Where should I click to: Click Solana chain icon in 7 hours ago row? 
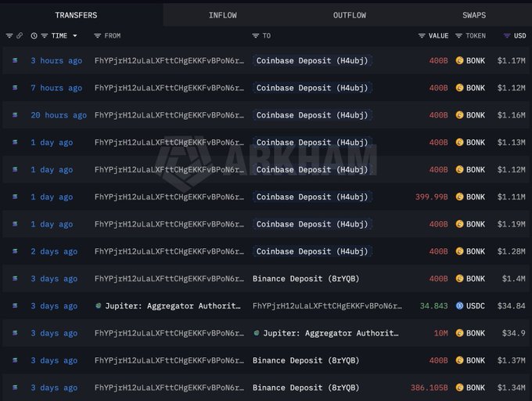coord(15,88)
